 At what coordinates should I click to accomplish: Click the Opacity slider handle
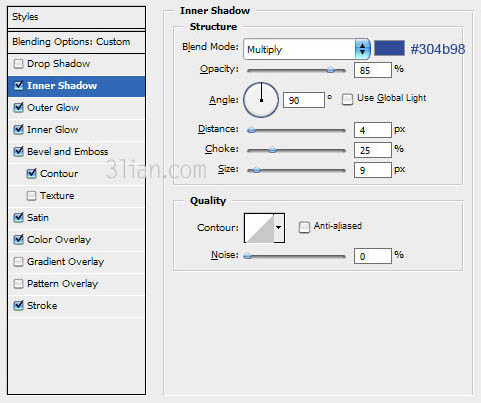[330, 70]
